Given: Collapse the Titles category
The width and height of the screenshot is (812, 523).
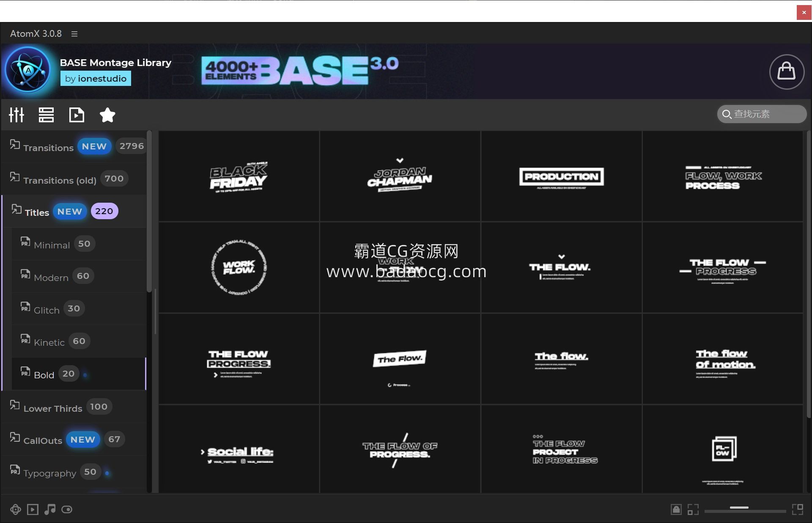Looking at the screenshot, I should 74,211.
